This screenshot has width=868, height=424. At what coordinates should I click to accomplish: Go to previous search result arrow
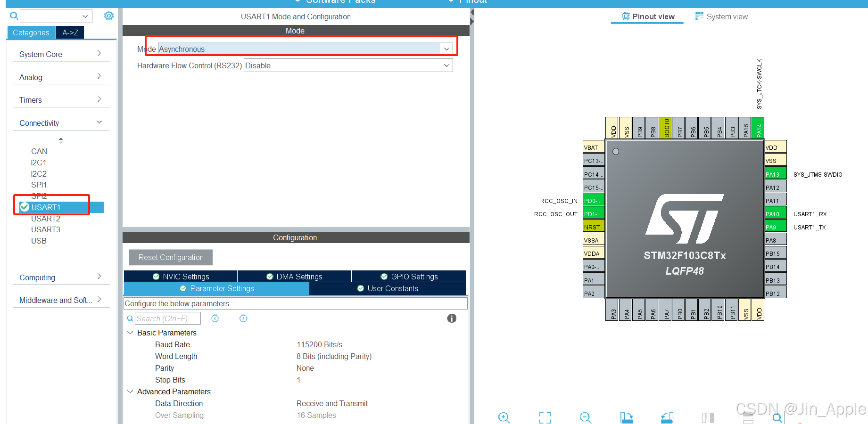point(215,318)
